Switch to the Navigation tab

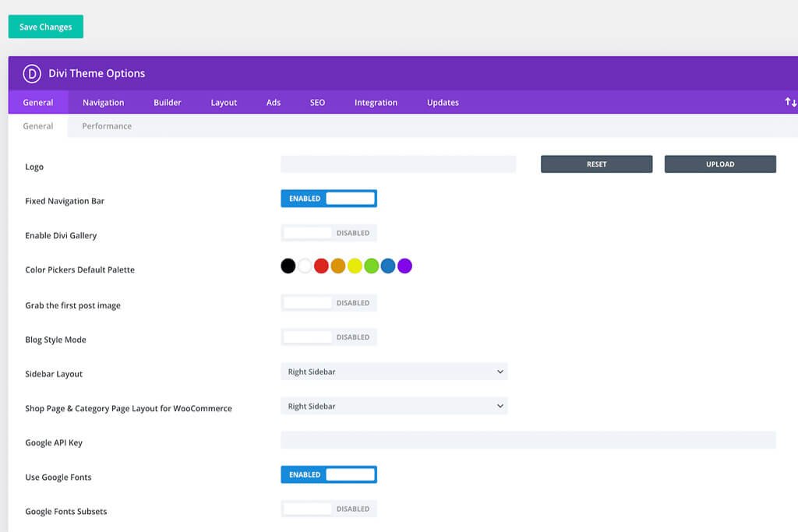[104, 102]
